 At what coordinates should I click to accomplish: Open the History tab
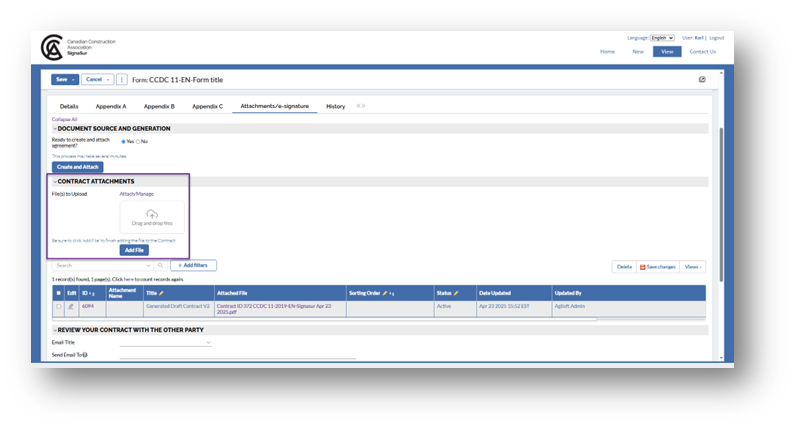click(336, 106)
